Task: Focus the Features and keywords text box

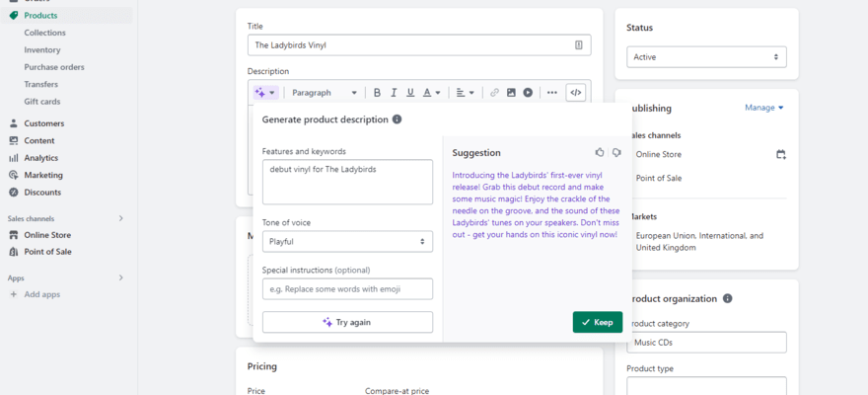Action: [347, 183]
